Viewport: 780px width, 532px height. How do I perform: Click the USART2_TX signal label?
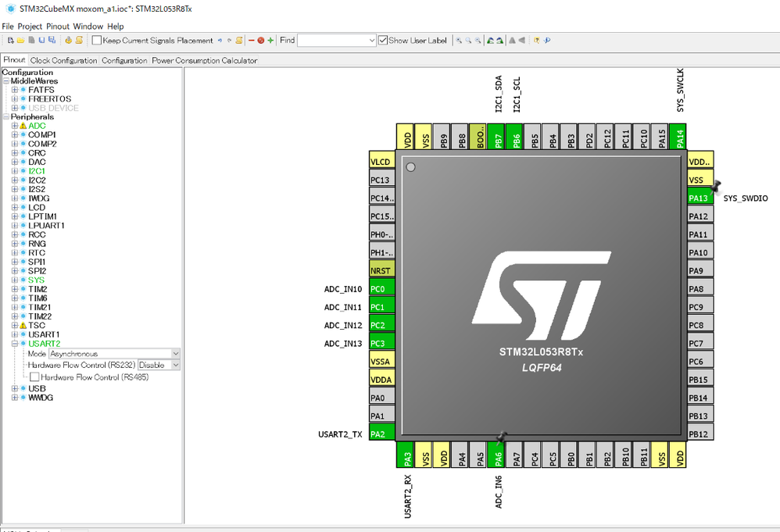340,434
